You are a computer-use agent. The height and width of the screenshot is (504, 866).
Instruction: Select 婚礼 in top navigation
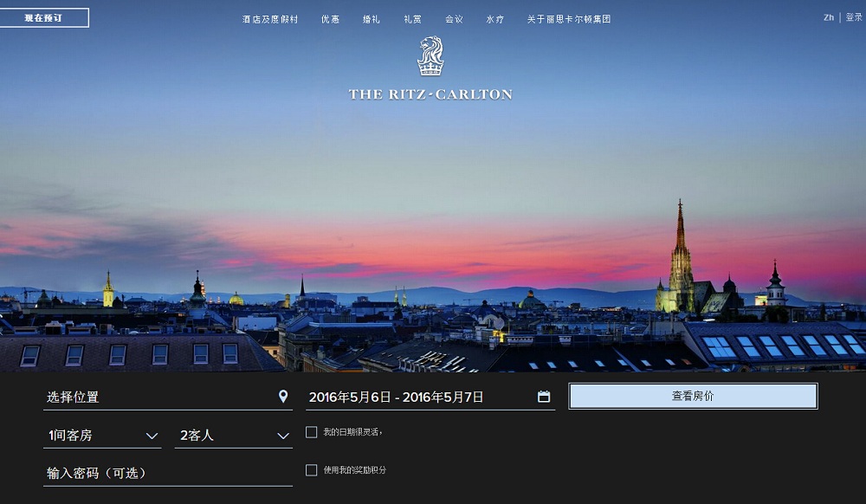pos(372,19)
